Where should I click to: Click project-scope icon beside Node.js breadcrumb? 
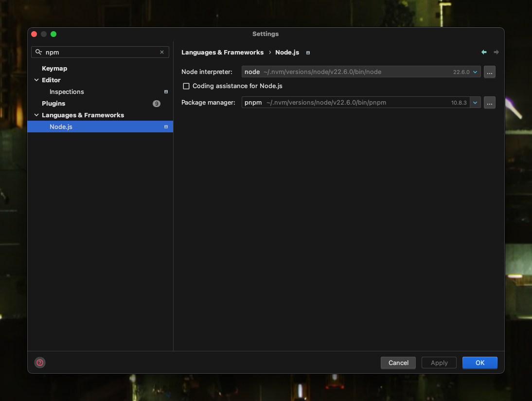point(308,53)
